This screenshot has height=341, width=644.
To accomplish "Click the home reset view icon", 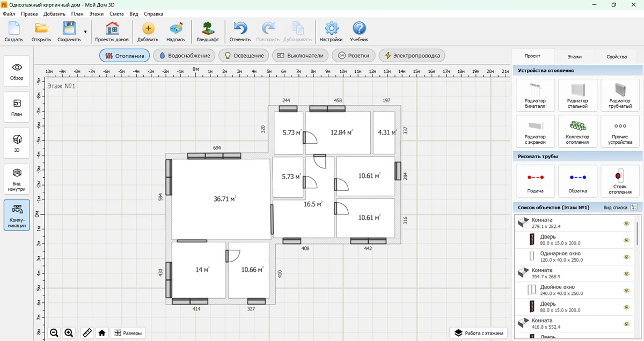I will coord(101,333).
